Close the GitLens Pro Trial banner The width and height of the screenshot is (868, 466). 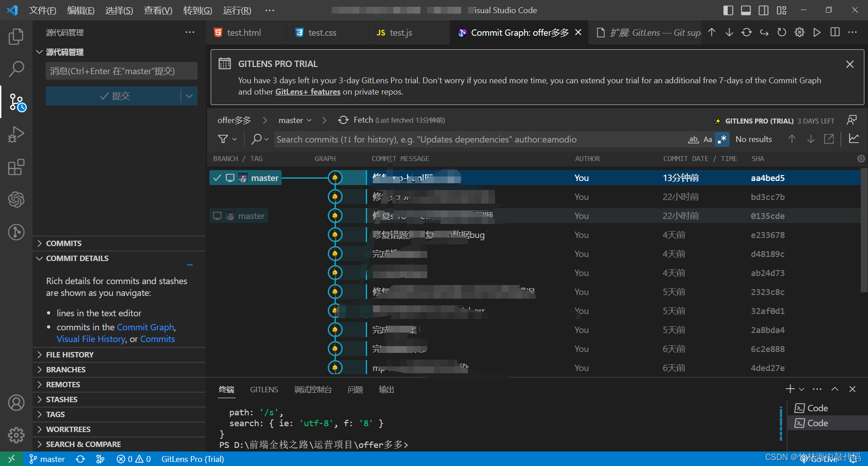(850, 64)
